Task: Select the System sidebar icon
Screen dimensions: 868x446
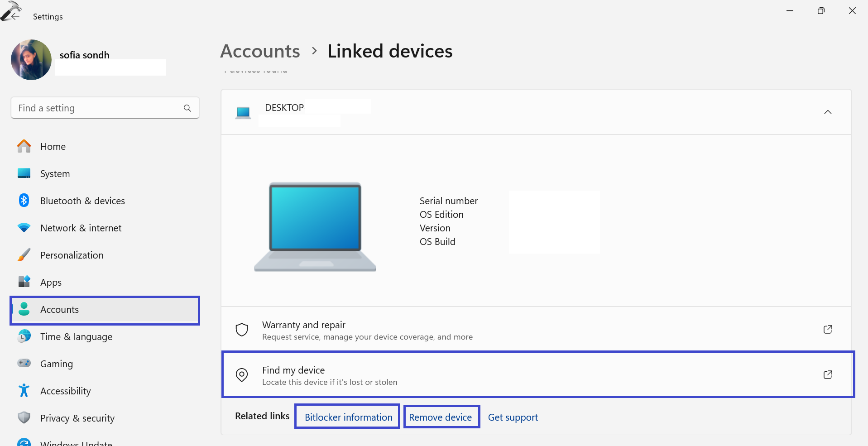Action: pos(24,173)
